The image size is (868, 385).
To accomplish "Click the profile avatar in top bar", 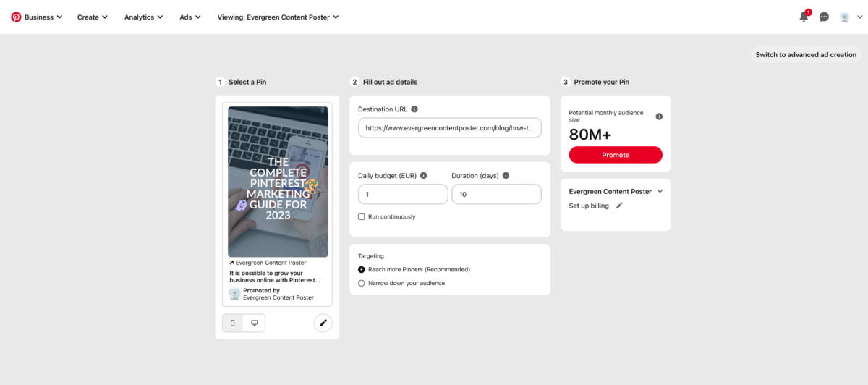I will (x=844, y=17).
